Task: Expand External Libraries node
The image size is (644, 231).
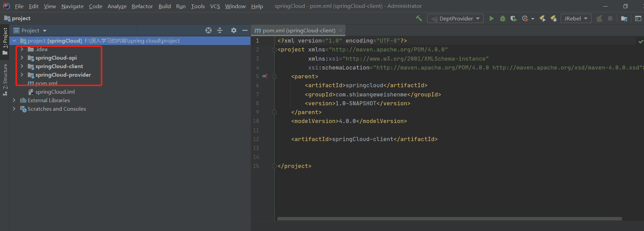Action: coord(14,100)
